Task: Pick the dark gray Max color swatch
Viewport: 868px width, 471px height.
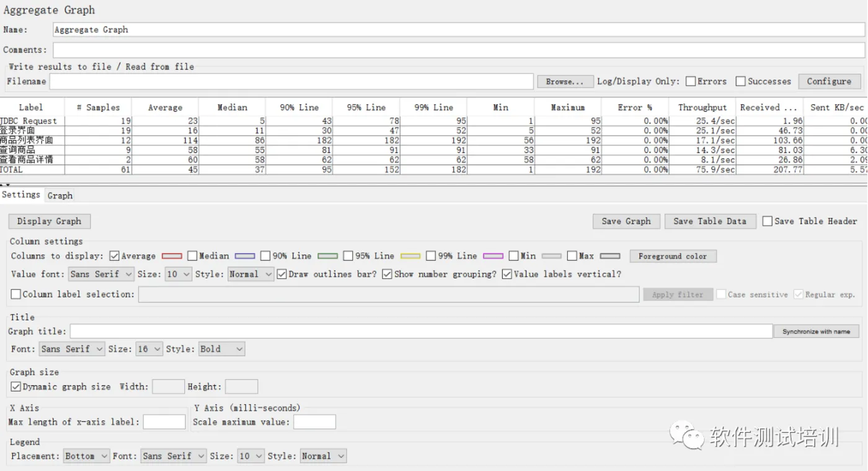Action: coord(610,256)
